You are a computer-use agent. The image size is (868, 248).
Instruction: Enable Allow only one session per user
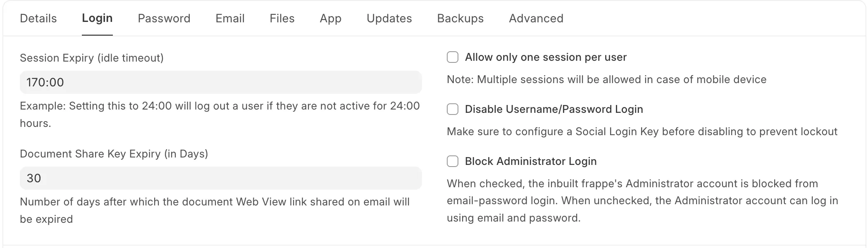tap(453, 56)
